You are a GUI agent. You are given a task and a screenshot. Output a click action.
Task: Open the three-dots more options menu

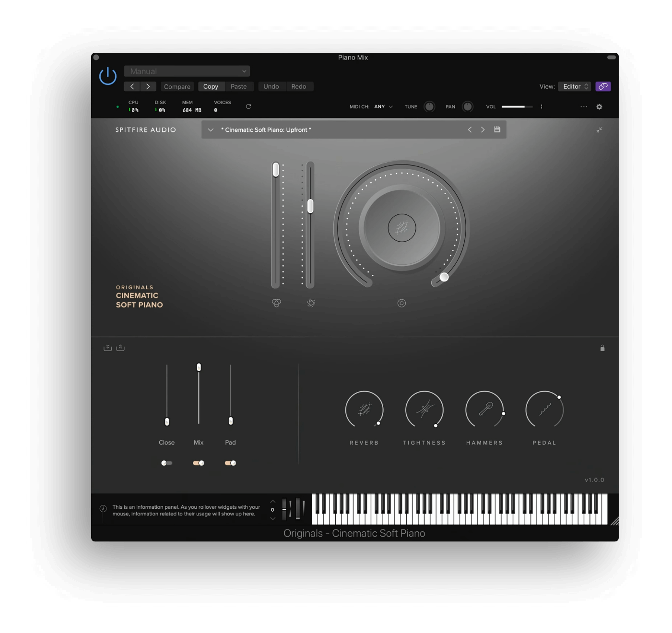point(584,106)
